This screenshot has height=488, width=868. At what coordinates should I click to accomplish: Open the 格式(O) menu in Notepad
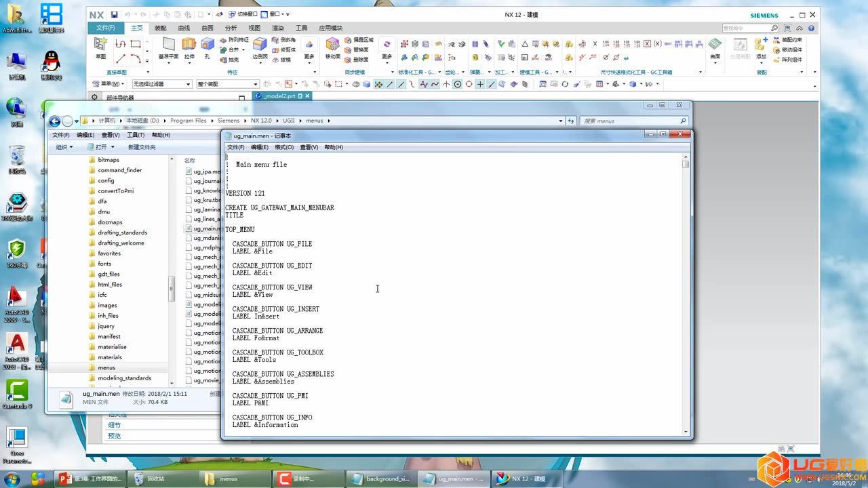[284, 147]
